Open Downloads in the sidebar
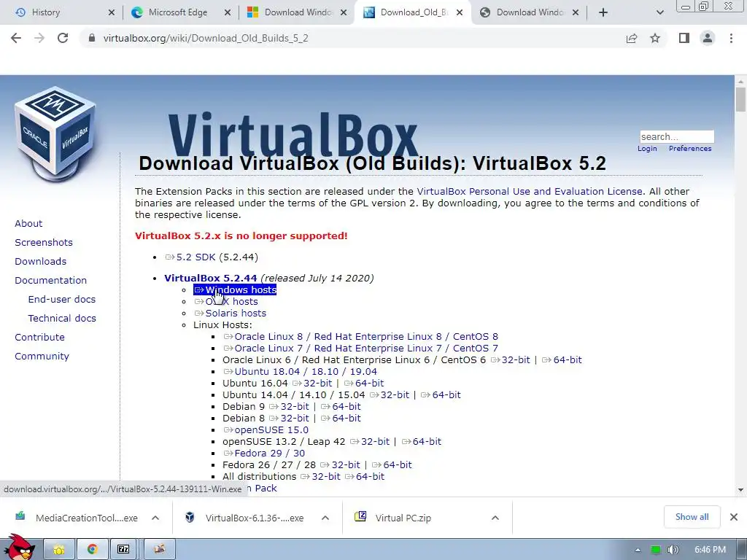 tap(41, 262)
